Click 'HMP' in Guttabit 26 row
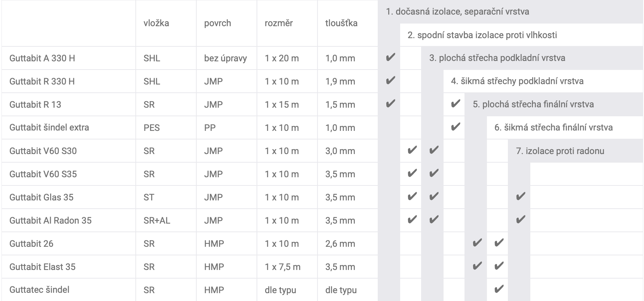Image resolution: width=644 pixels, height=301 pixels. 214,244
